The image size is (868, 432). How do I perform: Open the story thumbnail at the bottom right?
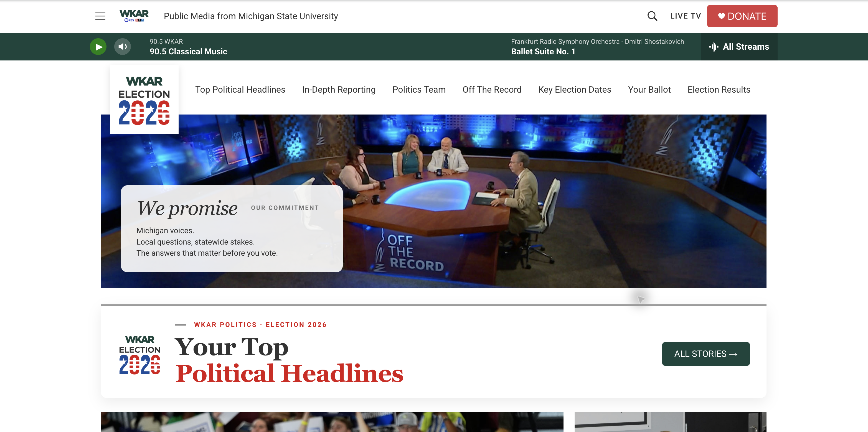tap(670, 421)
